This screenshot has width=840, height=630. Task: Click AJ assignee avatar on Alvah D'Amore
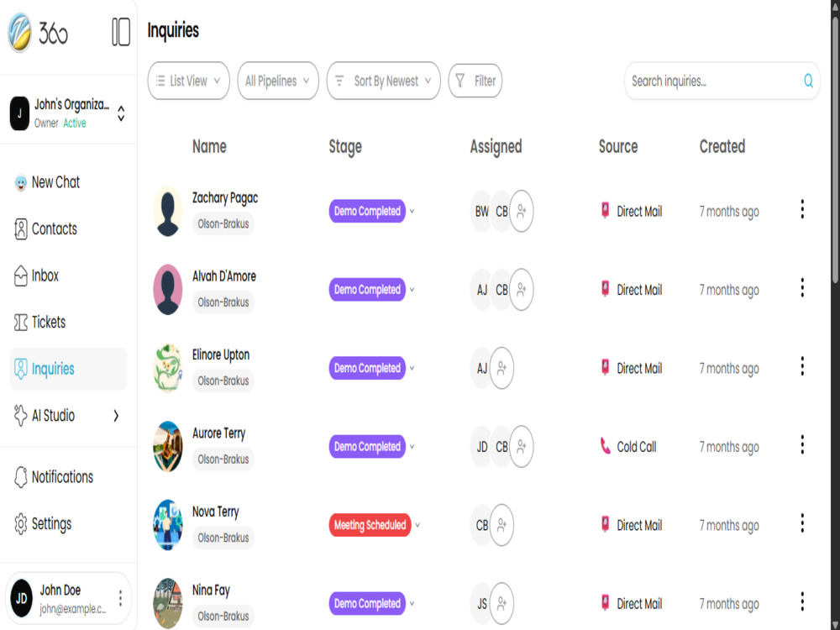(481, 290)
